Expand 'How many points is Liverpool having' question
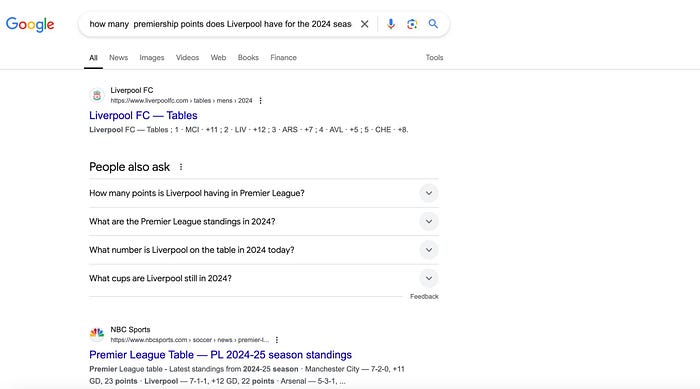The width and height of the screenshot is (700, 389). pyautogui.click(x=263, y=193)
